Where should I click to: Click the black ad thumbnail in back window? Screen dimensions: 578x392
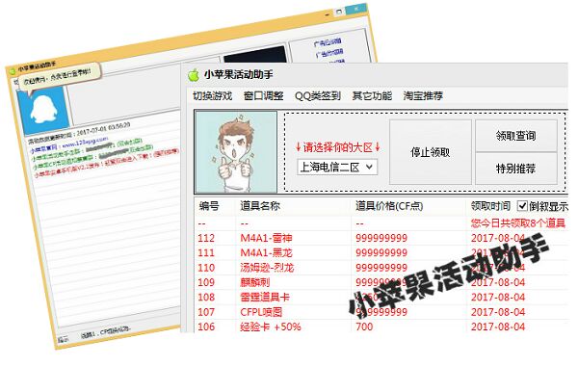point(255,55)
